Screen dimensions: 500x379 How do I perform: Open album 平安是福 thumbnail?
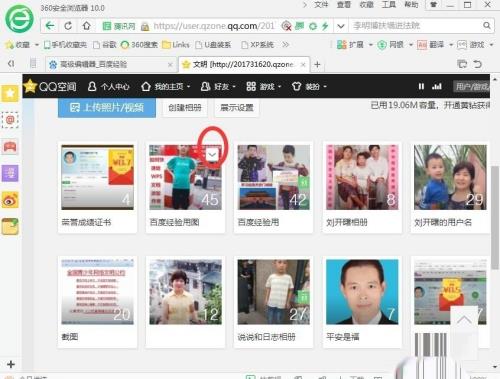tap(362, 292)
